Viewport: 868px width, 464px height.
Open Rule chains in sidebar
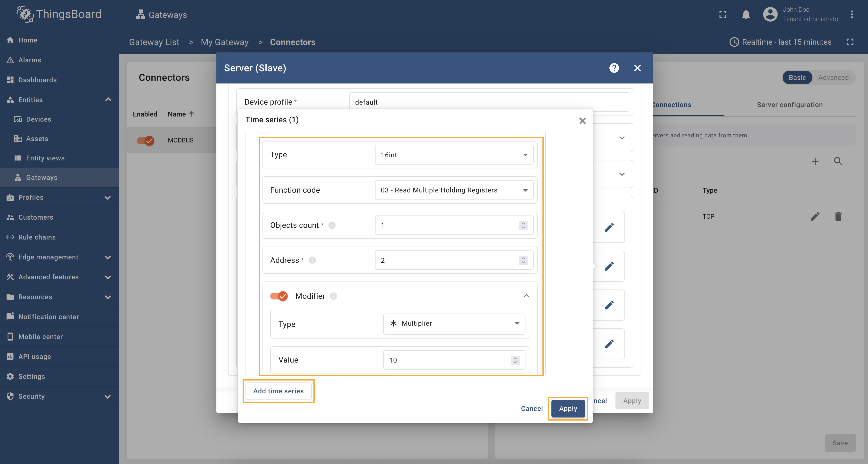[37, 237]
